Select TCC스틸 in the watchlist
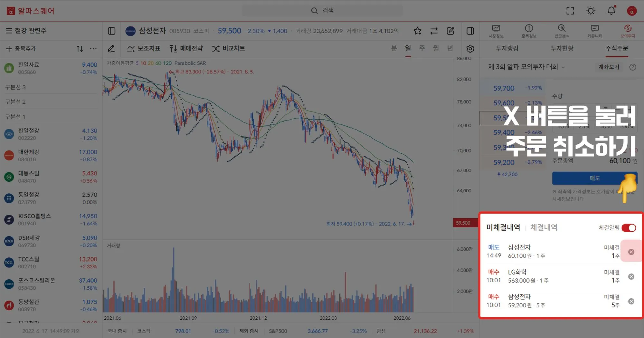 click(x=51, y=263)
